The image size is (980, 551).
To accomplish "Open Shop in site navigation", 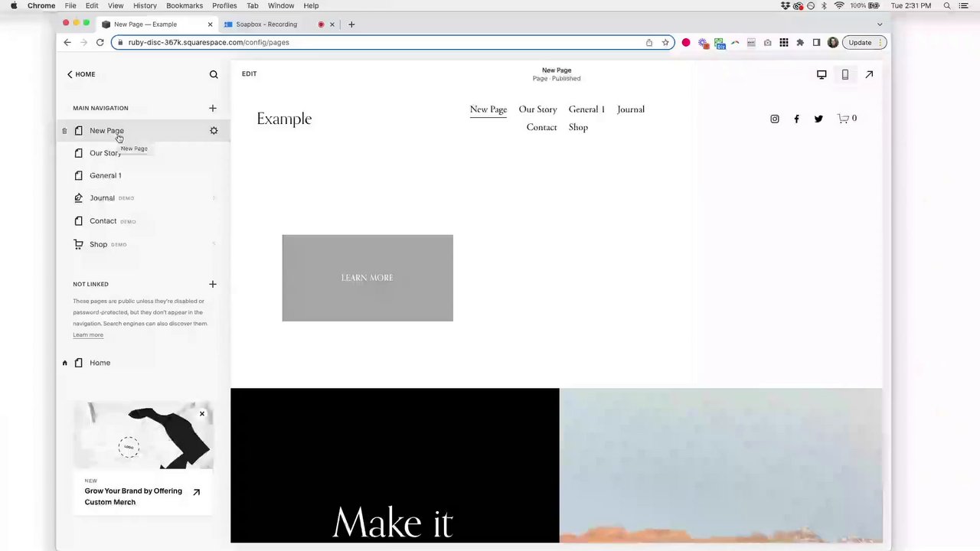I will tap(578, 128).
